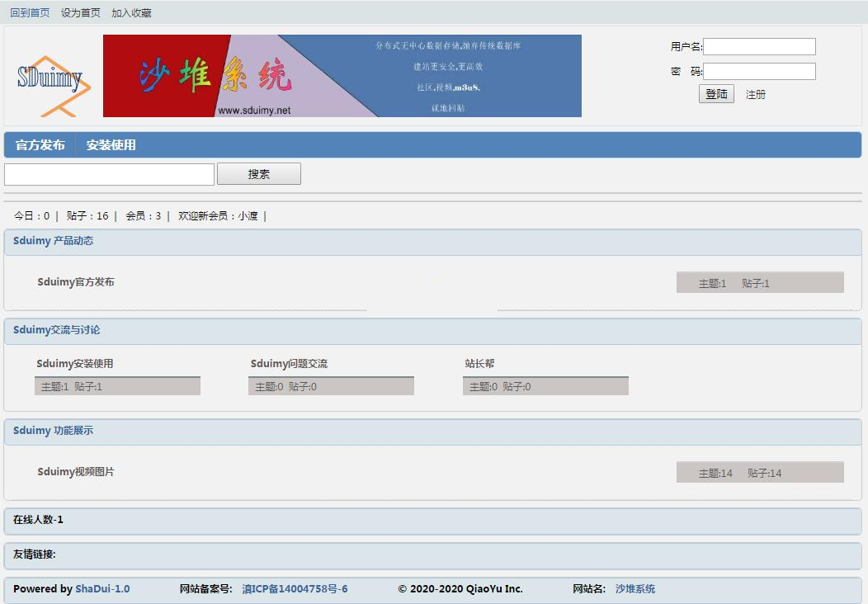Click the 会员：3 statistic
Image resolution: width=868 pixels, height=604 pixels.
coord(144,216)
